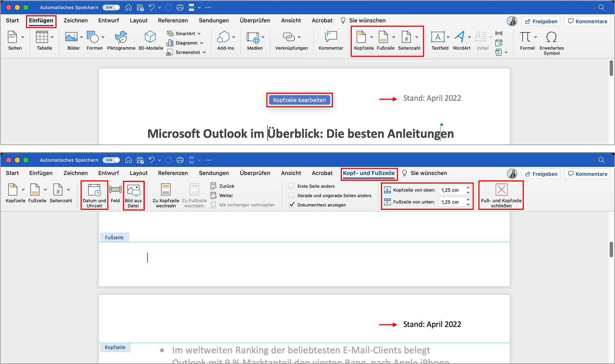Toggle Automatisches Speichern in the top window
The image size is (615, 364).
tap(111, 7)
